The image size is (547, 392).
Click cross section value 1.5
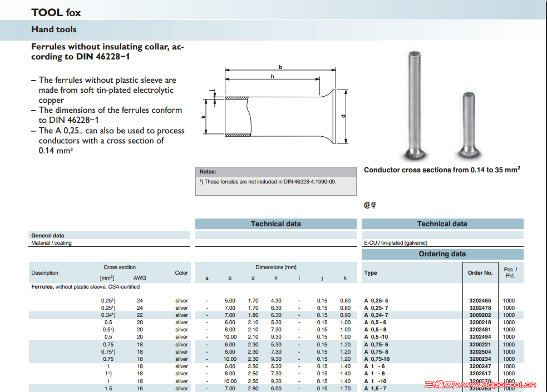(108, 389)
